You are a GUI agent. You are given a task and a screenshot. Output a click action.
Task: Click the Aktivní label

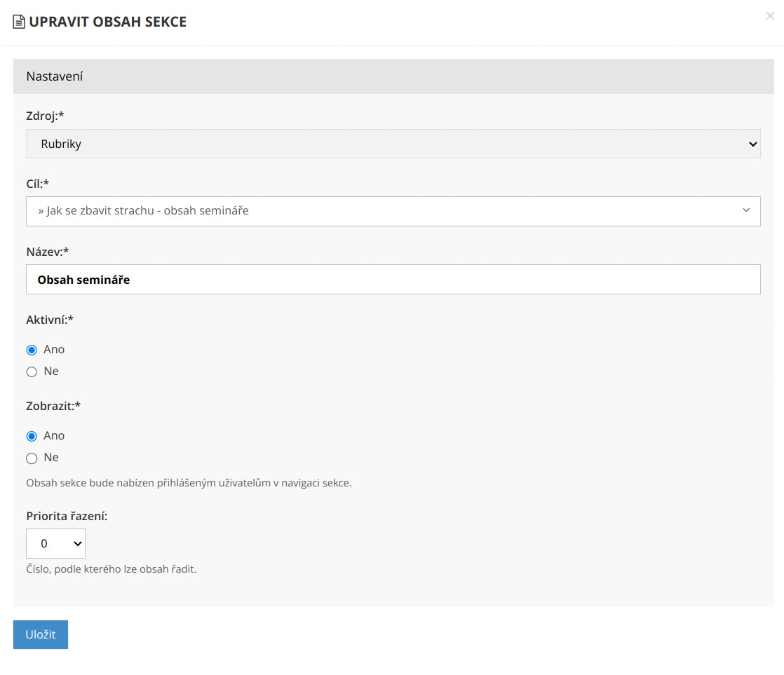coord(49,320)
